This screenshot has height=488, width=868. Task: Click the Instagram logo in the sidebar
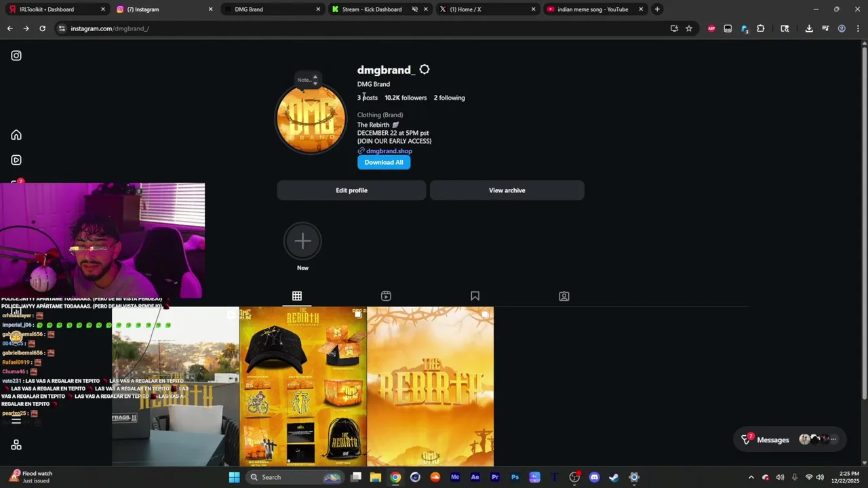point(16,56)
